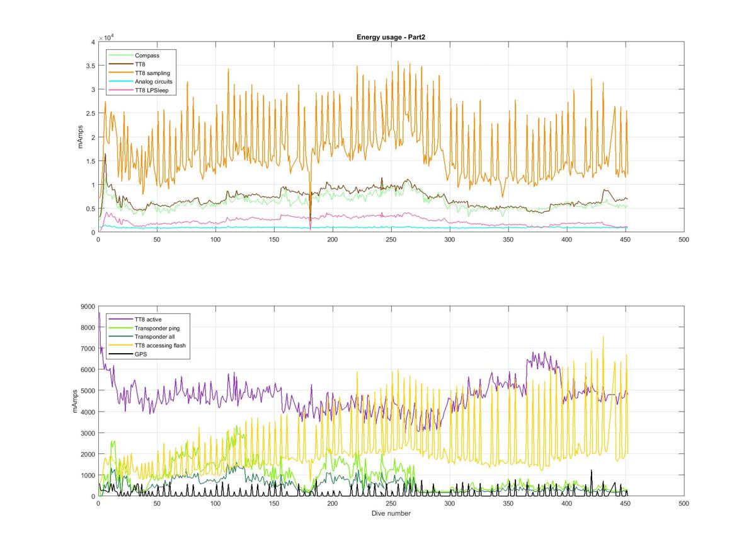The image size is (756, 558).
Task: Click the 'TT8 LPSleep' legend label
Action: click(x=151, y=91)
